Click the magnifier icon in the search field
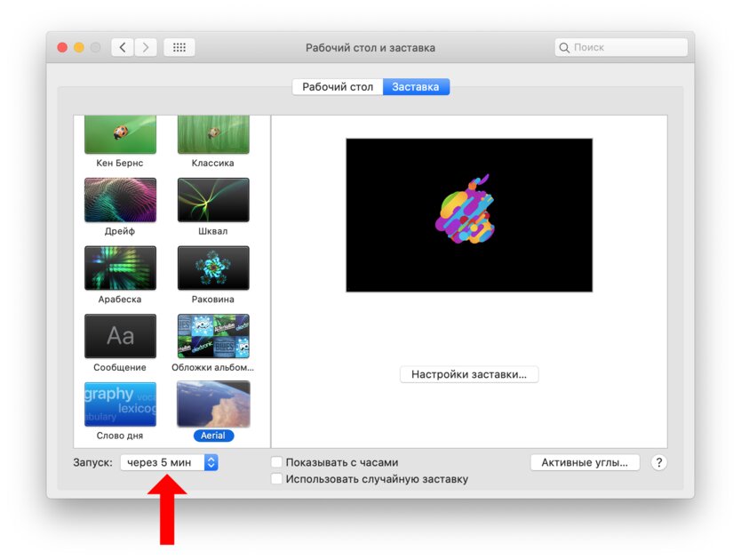Viewport: 741px width, 560px height. [564, 47]
